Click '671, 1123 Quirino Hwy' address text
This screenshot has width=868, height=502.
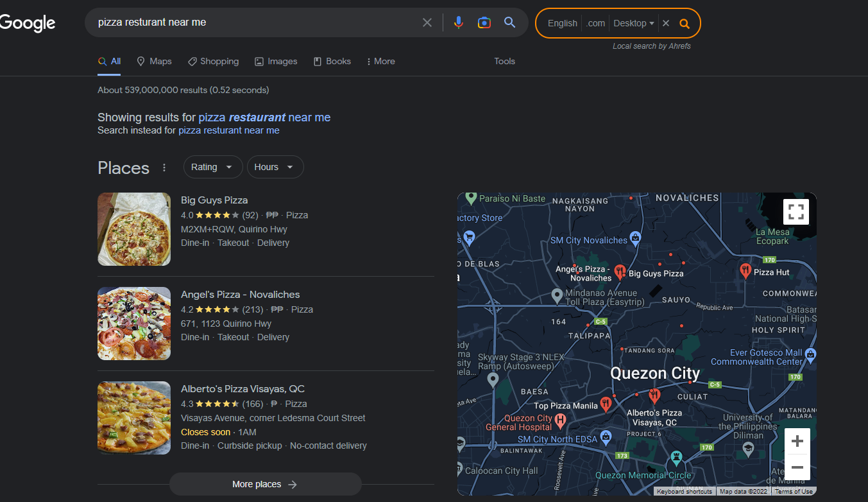click(x=226, y=324)
